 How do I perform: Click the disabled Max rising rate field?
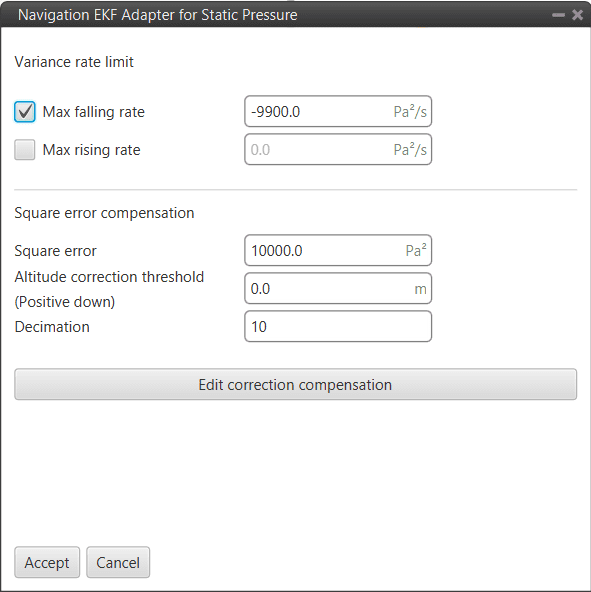(x=338, y=150)
